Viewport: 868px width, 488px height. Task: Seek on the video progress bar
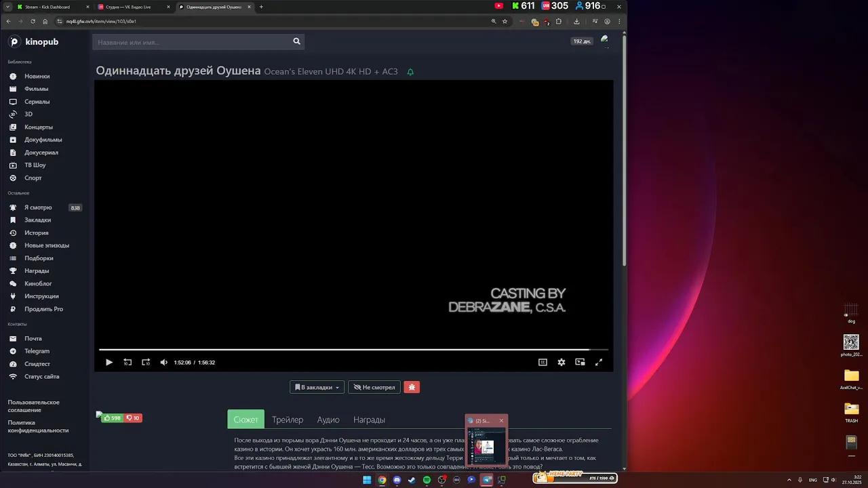[353, 350]
